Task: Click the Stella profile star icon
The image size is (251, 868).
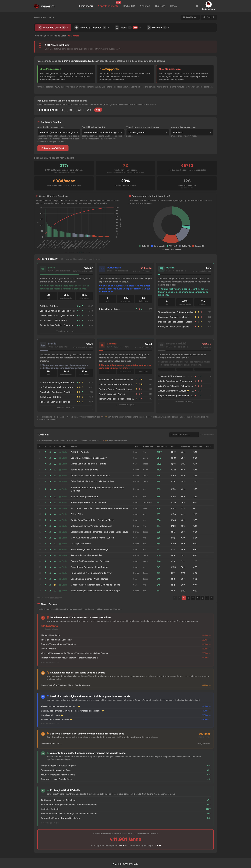Action: pyautogui.click(x=43, y=269)
